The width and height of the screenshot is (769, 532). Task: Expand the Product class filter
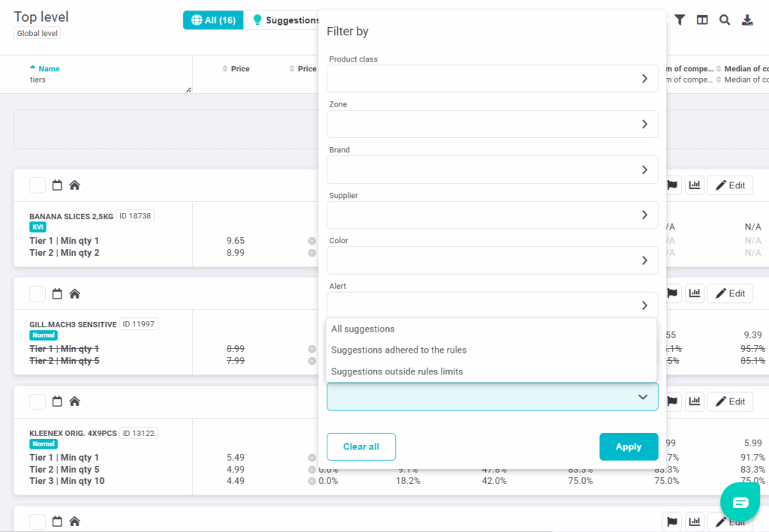[492, 78]
